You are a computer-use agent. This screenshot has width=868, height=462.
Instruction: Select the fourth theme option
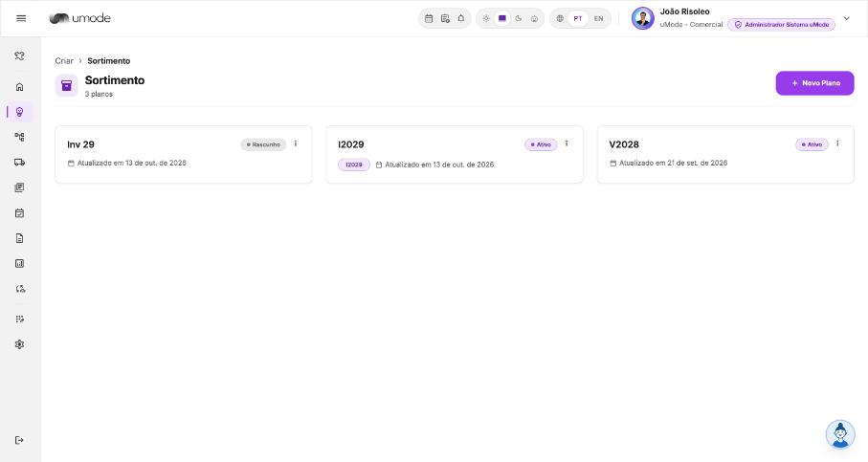tap(534, 18)
